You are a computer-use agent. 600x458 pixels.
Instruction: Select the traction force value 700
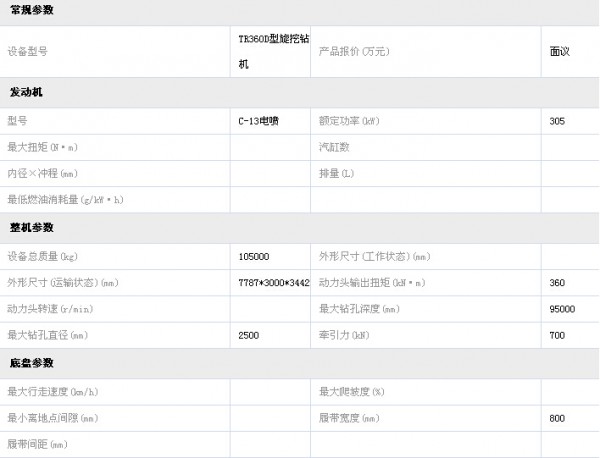(557, 335)
